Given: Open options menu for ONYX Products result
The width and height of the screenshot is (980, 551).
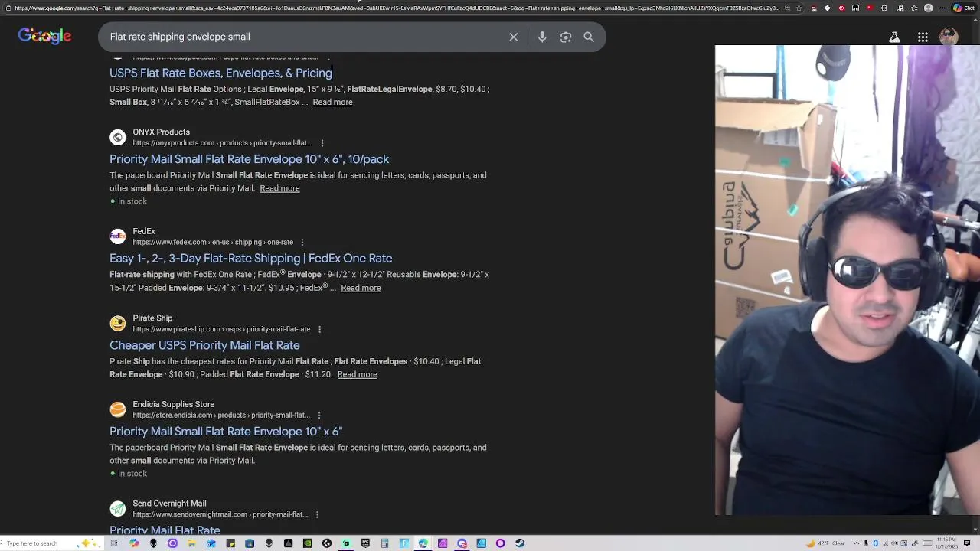Looking at the screenshot, I should point(322,143).
